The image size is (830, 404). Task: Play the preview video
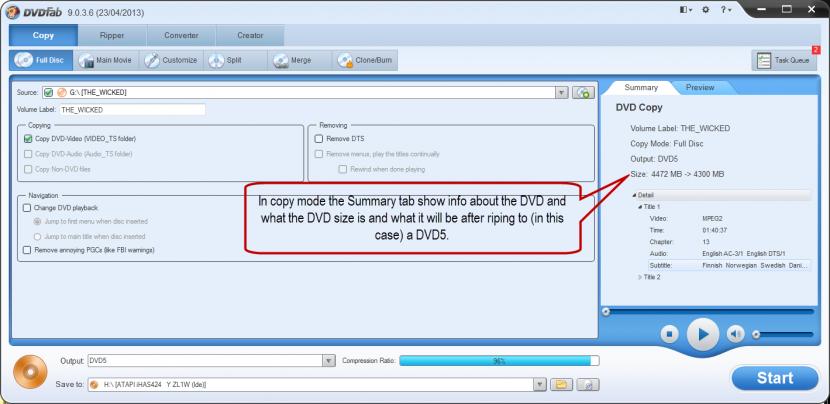point(703,334)
